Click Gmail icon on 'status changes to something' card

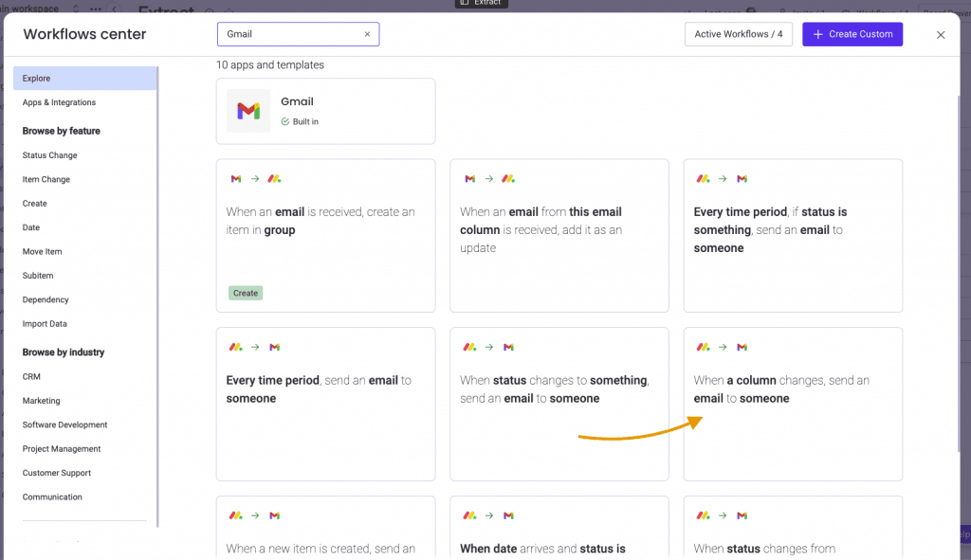click(x=508, y=347)
